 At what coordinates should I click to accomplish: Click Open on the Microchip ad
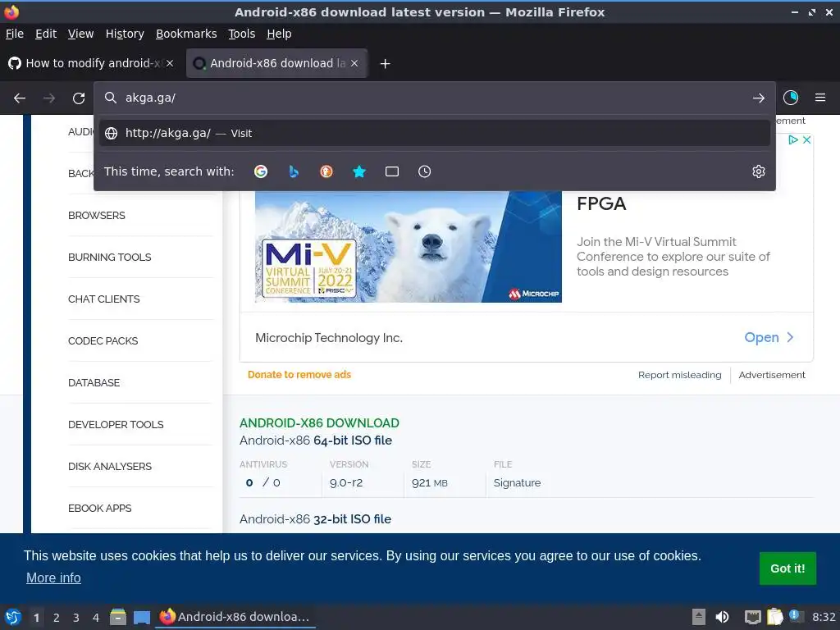tap(769, 337)
